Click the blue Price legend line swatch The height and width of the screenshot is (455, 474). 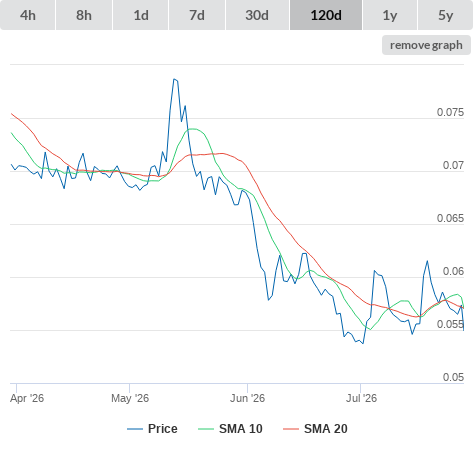click(135, 429)
